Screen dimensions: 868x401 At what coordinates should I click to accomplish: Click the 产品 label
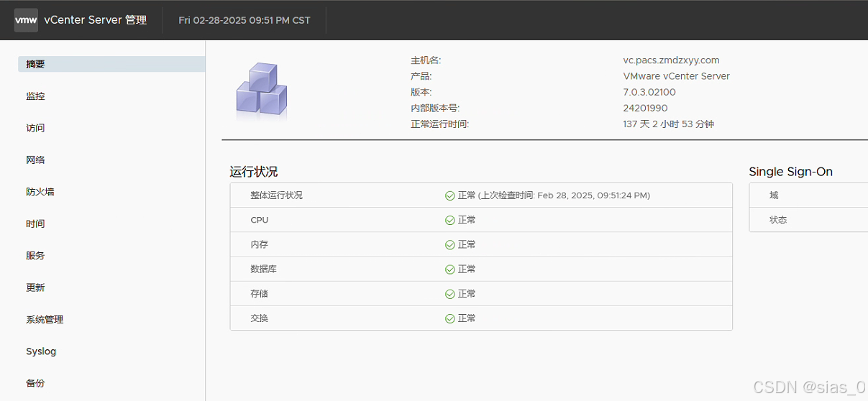tap(421, 76)
